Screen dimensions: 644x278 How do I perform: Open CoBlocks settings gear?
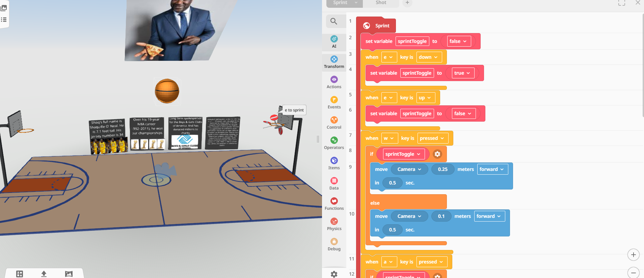click(334, 274)
